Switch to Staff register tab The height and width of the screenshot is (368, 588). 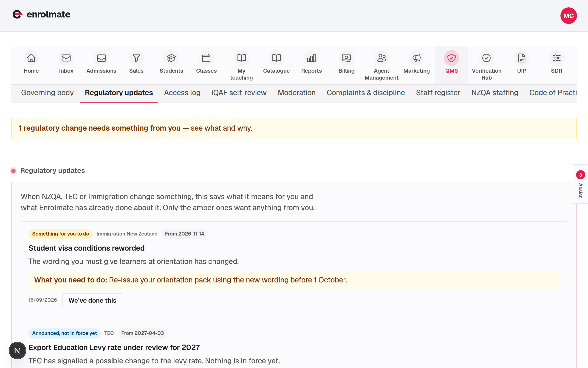[x=438, y=93]
